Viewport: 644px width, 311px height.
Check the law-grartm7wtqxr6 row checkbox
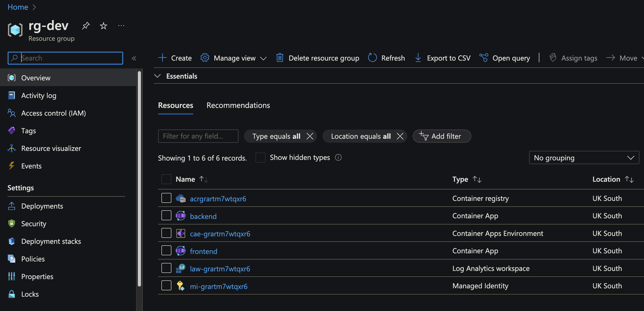pyautogui.click(x=166, y=268)
